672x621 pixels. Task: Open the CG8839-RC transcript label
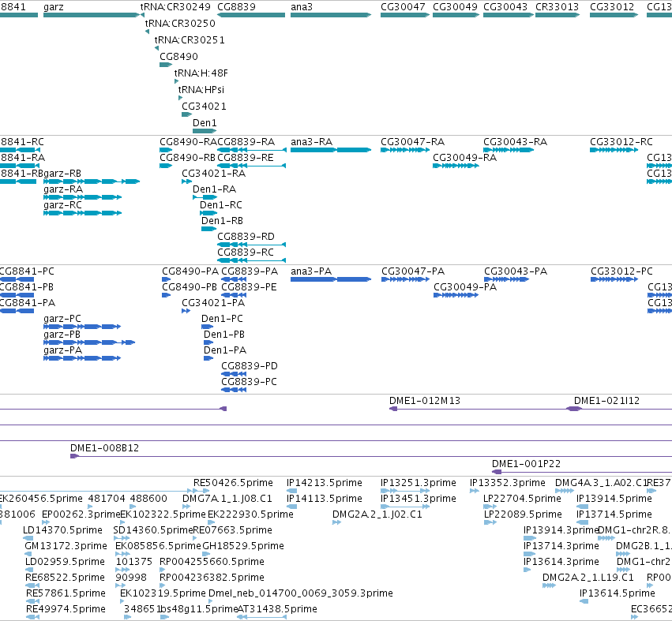pos(245,253)
